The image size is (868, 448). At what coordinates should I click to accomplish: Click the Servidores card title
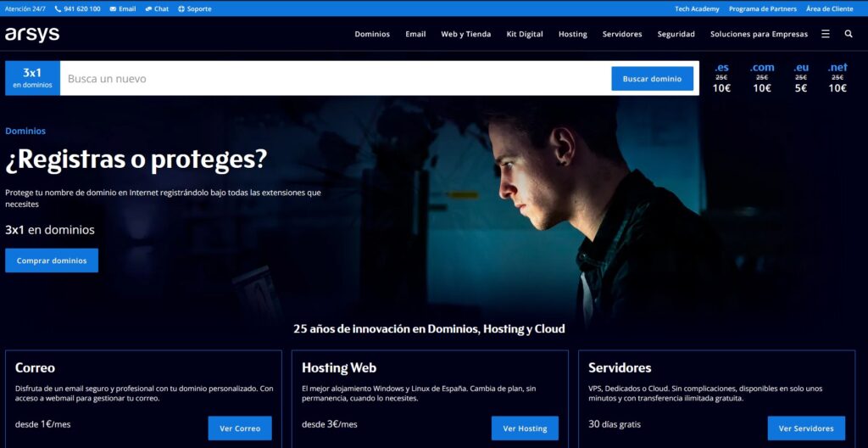tap(620, 367)
